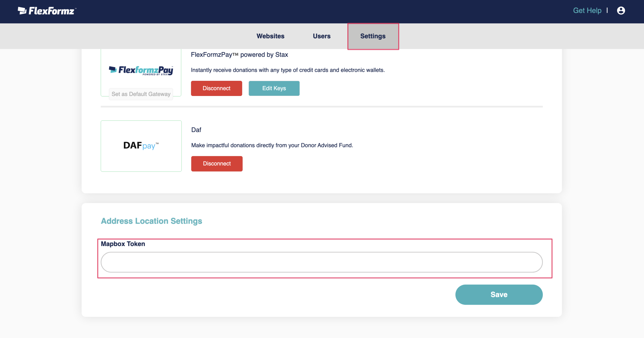
Task: Click the FlexFormz logo in header
Action: tap(47, 11)
